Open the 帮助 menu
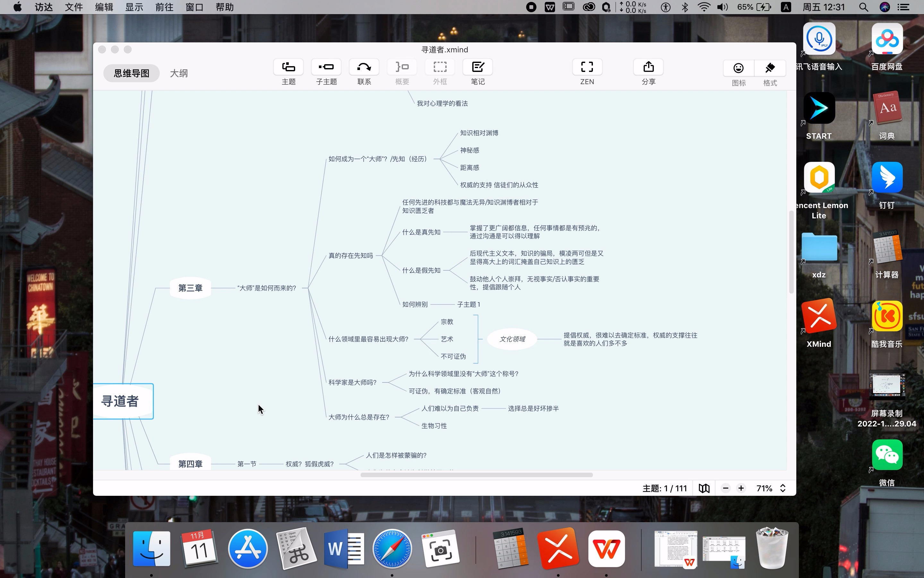This screenshot has width=924, height=578. click(225, 7)
